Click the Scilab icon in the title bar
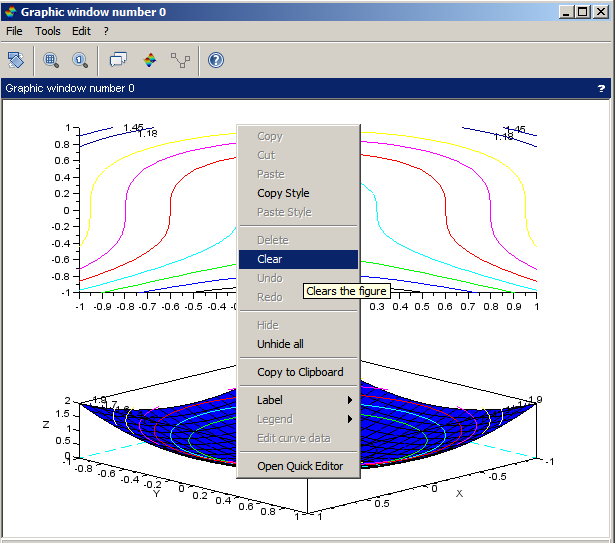The width and height of the screenshot is (615, 543). coord(10,12)
